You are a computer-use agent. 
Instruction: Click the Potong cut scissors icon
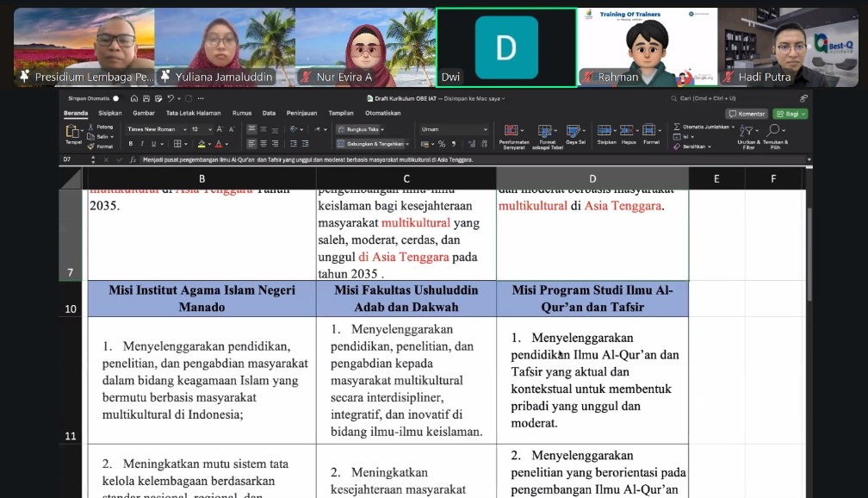coord(92,128)
